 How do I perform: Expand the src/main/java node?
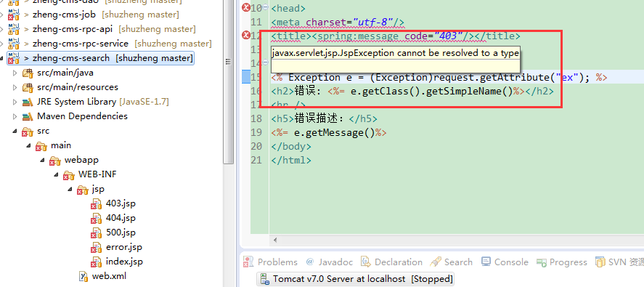tap(15, 73)
